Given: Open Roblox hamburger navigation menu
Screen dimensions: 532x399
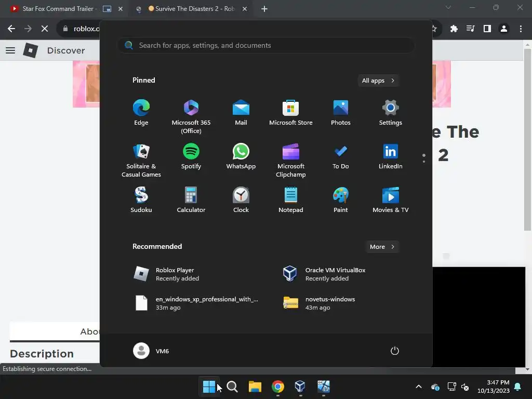Looking at the screenshot, I should [x=10, y=50].
